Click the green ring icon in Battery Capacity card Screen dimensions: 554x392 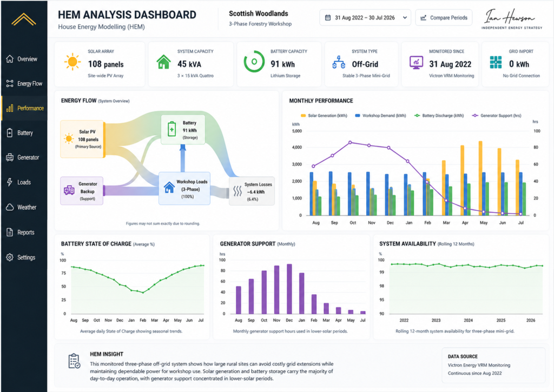point(254,62)
